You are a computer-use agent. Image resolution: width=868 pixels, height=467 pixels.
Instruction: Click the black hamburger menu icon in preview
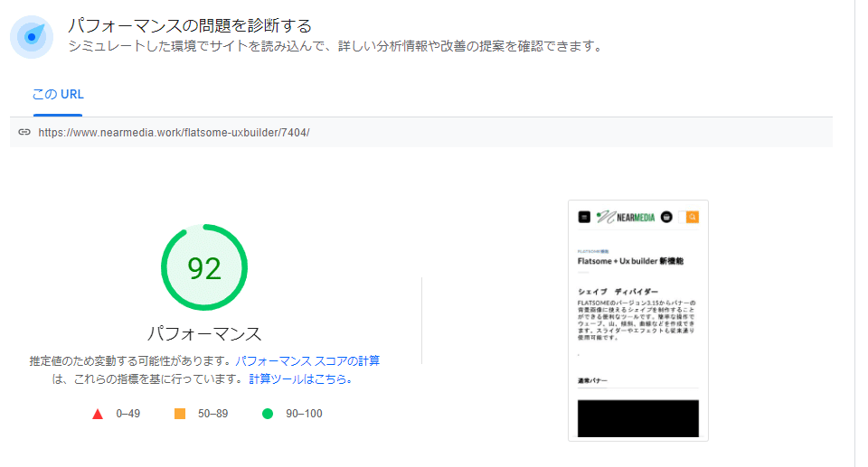point(584,217)
